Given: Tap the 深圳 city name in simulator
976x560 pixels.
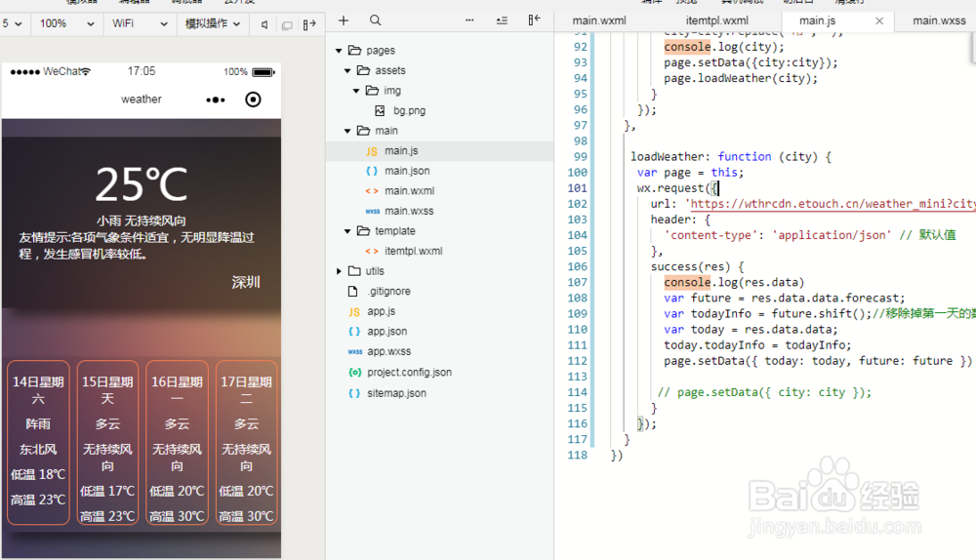Looking at the screenshot, I should point(246,283).
